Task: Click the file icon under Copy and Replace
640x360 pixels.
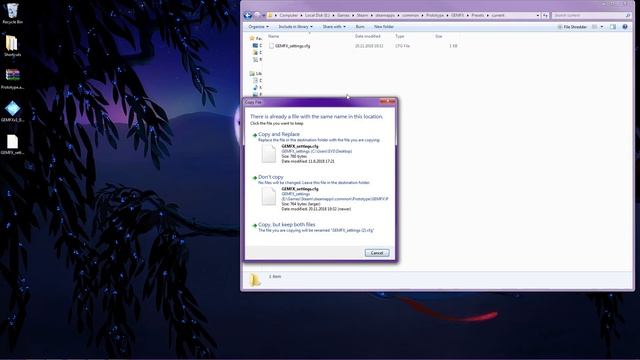Action: point(269,154)
